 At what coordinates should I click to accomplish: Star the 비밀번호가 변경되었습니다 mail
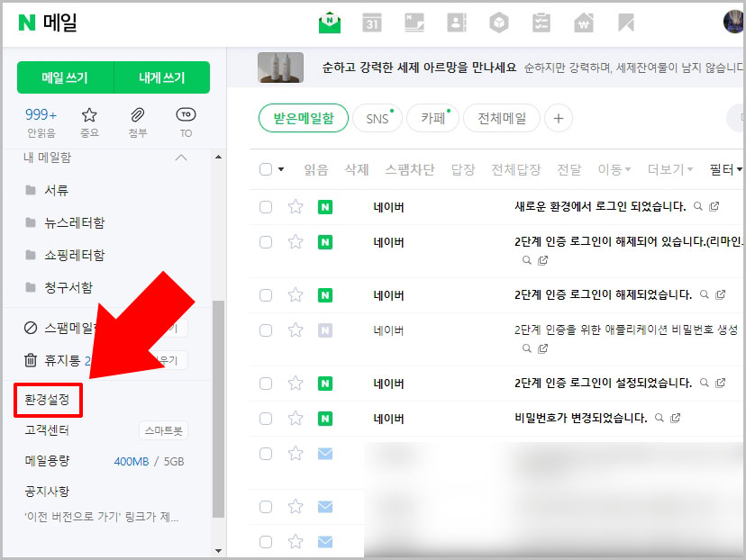pos(295,418)
